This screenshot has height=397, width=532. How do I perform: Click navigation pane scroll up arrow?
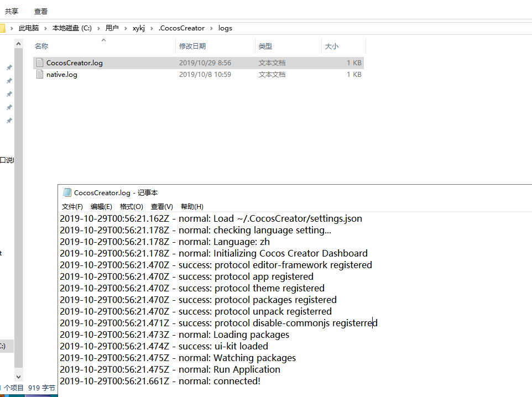click(x=19, y=44)
